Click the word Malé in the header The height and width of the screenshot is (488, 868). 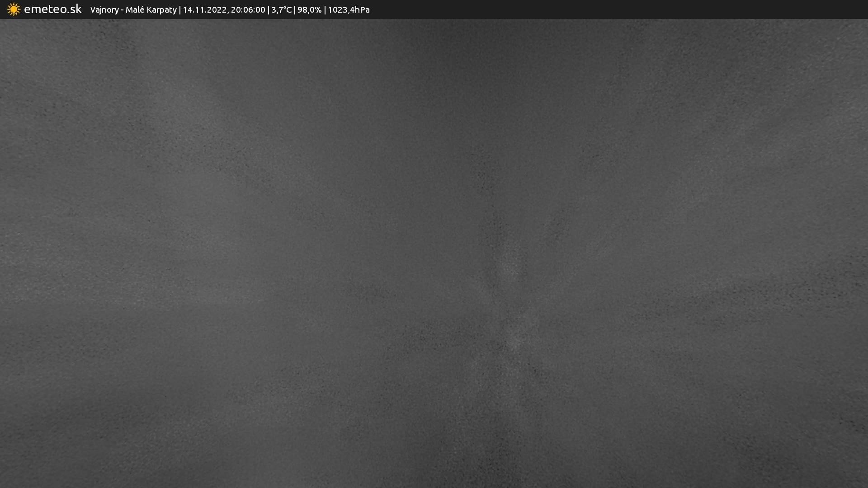tap(134, 10)
